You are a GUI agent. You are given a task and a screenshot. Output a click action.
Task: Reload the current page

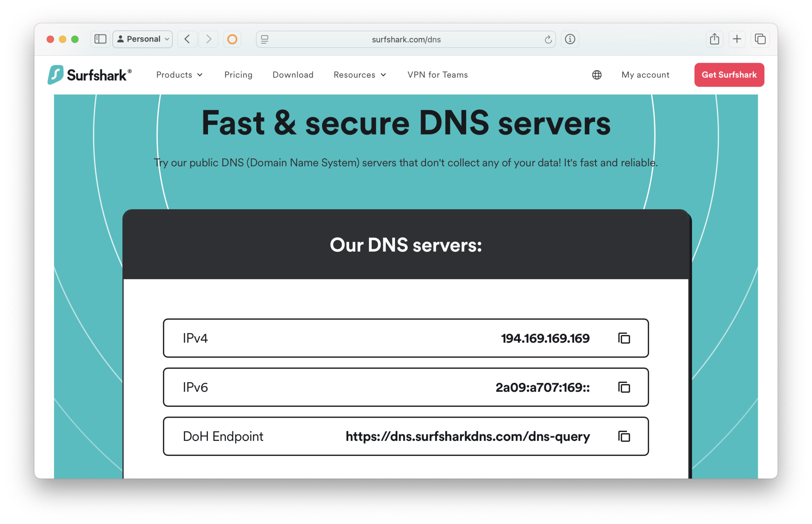(x=548, y=39)
